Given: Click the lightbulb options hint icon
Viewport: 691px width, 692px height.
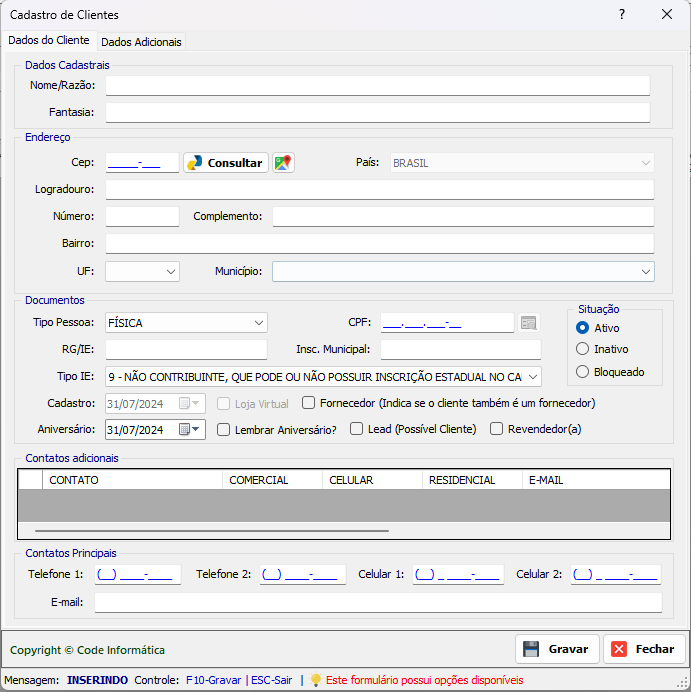Looking at the screenshot, I should (x=315, y=680).
